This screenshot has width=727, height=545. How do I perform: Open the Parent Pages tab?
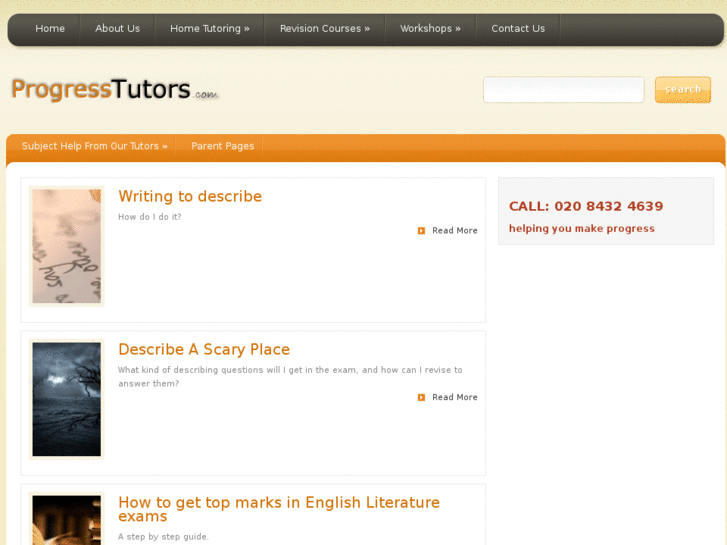coord(223,146)
